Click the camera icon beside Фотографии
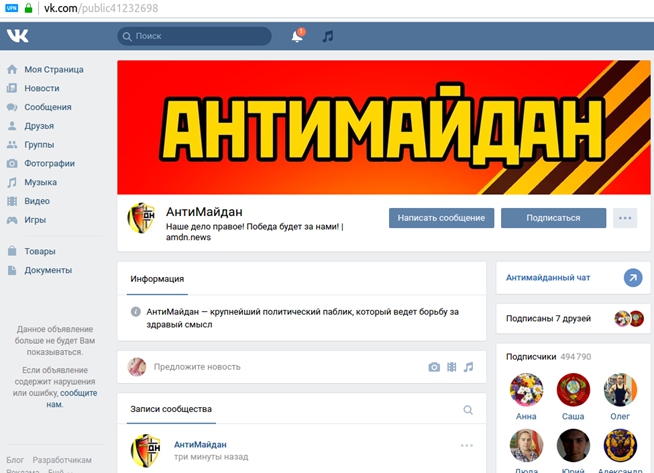Screen dimensions: 654x473 12,164
